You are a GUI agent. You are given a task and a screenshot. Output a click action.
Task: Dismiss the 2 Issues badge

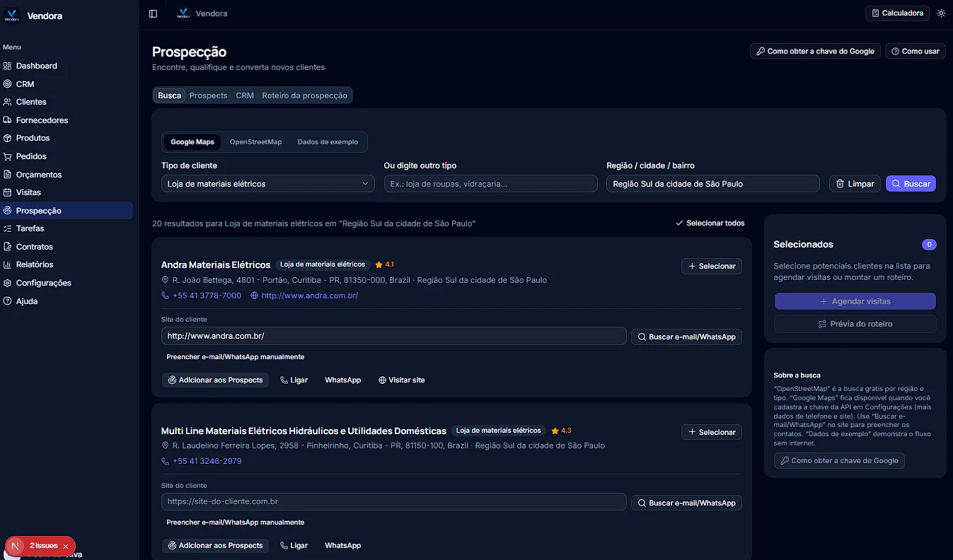[x=66, y=546]
